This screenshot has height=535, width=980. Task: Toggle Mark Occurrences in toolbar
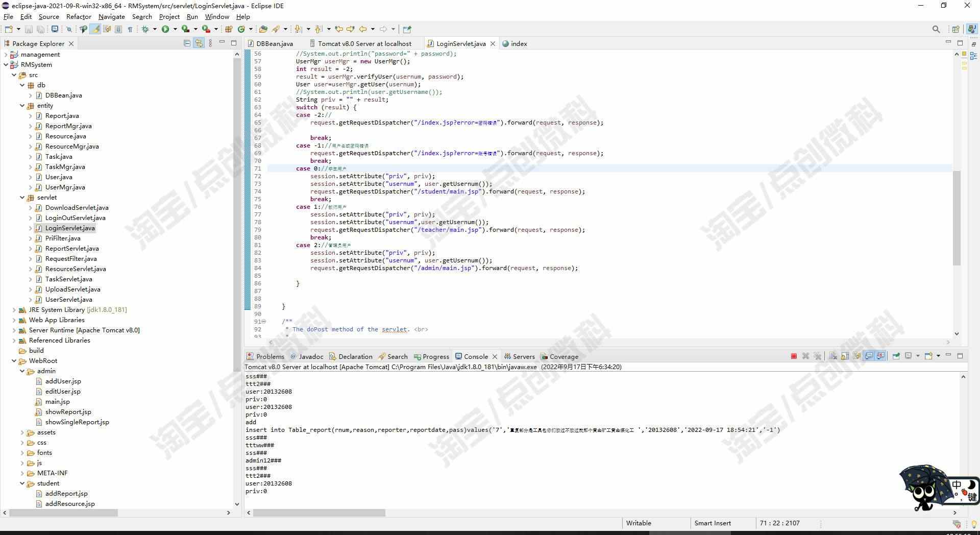[x=95, y=29]
